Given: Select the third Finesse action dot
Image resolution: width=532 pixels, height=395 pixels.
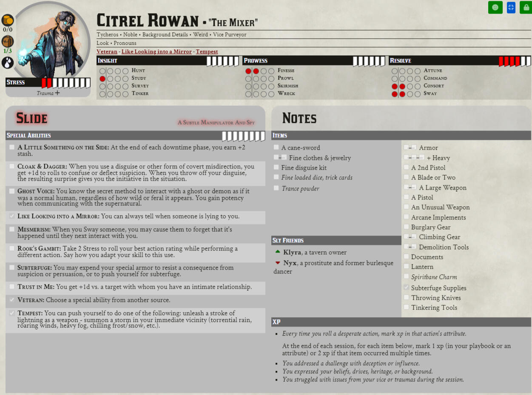Looking at the screenshot, I should 264,71.
